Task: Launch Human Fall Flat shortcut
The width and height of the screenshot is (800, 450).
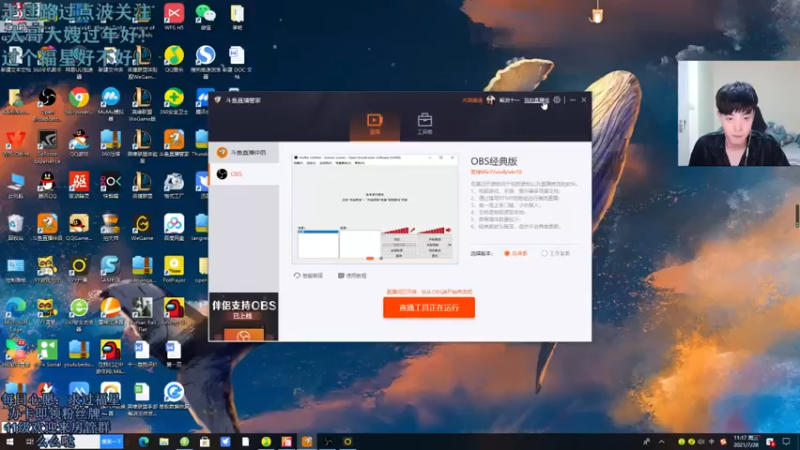Action: pyautogui.click(x=142, y=315)
